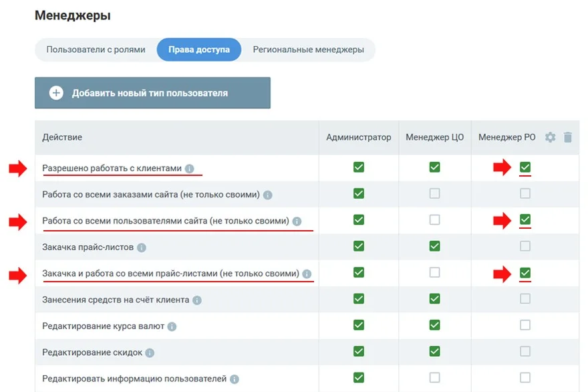Viewport: 588px width, 392px height.
Task: Click the Менеджер РО column header
Action: pos(506,137)
